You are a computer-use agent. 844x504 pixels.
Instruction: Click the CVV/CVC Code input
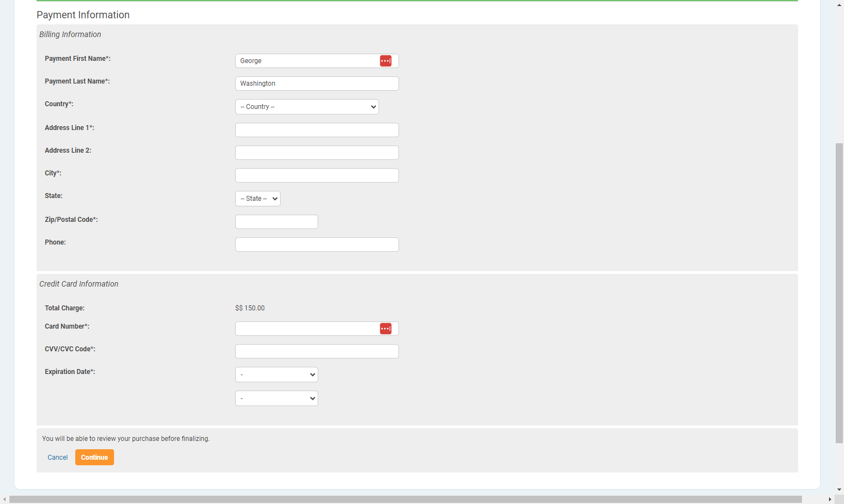(317, 351)
